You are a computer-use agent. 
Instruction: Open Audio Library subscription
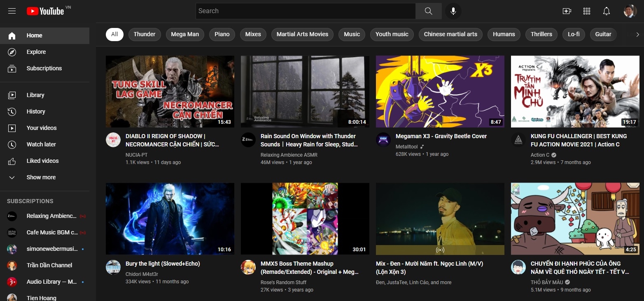click(x=44, y=282)
